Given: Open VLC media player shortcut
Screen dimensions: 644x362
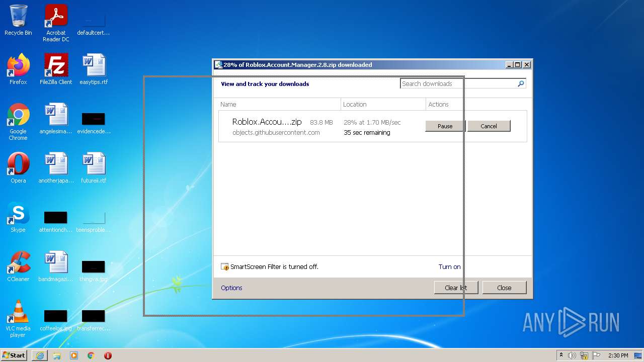Looking at the screenshot, I should 18,319.
